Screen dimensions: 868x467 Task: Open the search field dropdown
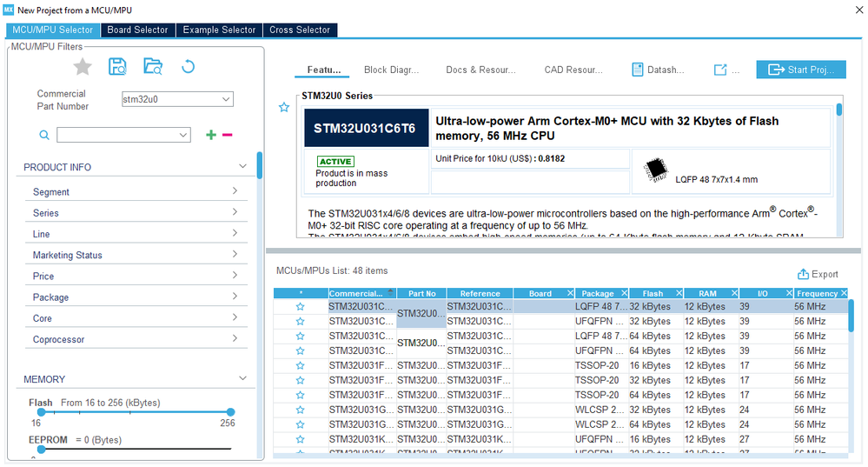pos(183,135)
